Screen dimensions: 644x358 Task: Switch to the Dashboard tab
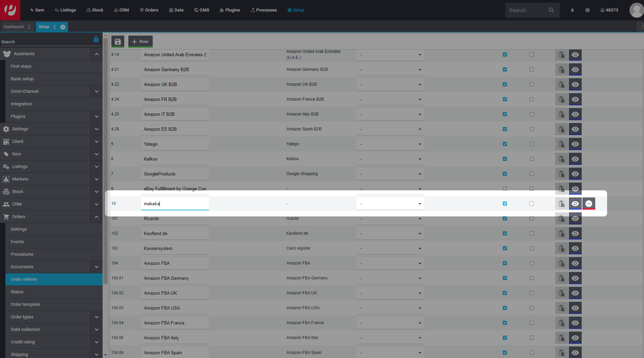coord(14,27)
